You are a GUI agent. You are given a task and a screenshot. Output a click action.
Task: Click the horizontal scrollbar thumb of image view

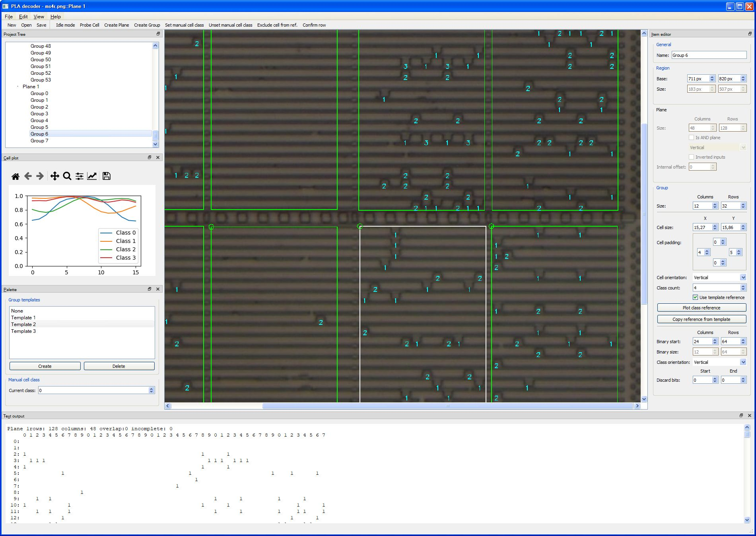click(447, 406)
